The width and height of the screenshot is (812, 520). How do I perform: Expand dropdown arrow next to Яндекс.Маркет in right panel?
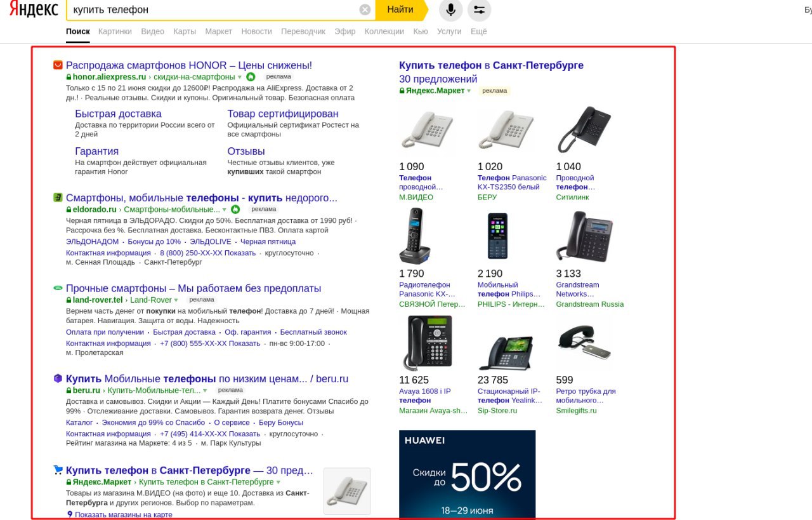[x=469, y=91]
